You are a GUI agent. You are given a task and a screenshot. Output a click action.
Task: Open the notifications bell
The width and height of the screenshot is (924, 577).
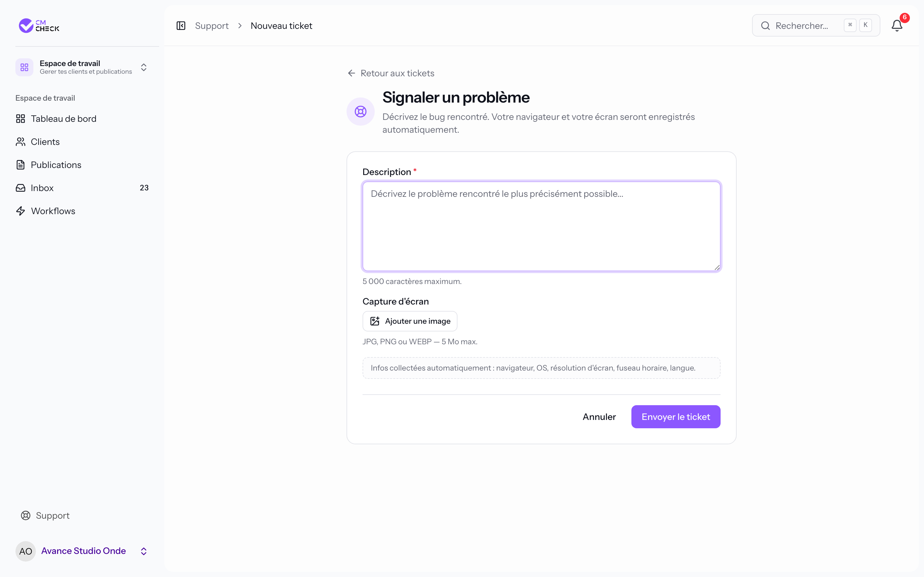tap(897, 26)
